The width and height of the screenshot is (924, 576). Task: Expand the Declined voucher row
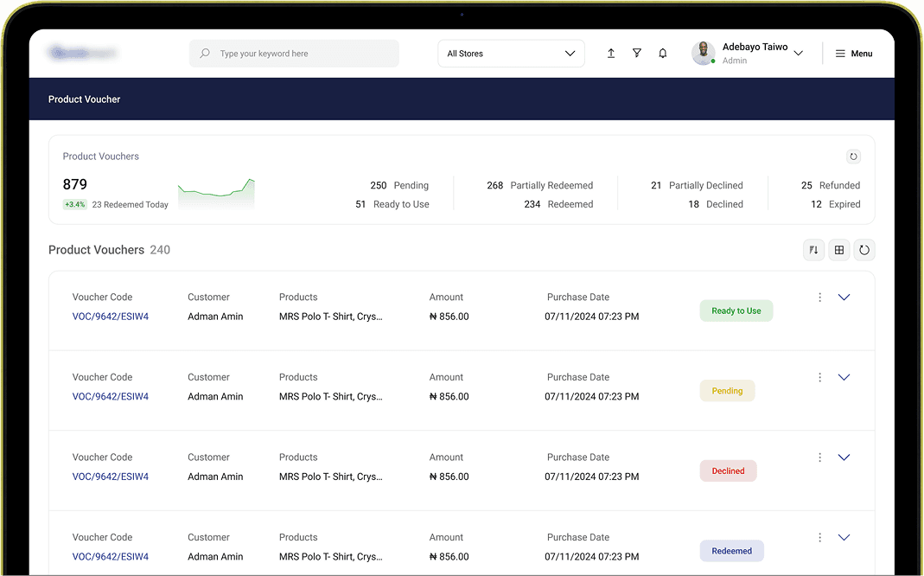tap(844, 458)
